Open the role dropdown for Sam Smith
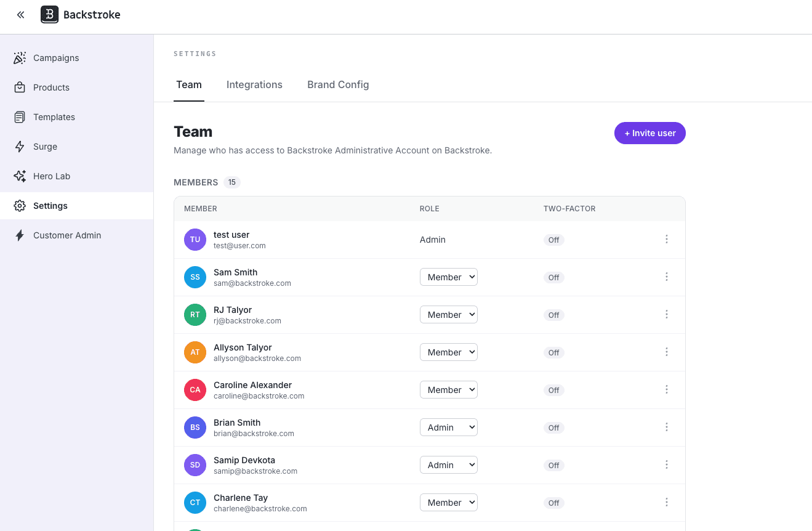 point(449,277)
